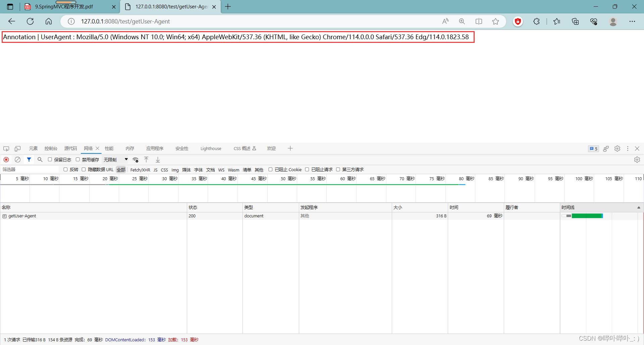The height and width of the screenshot is (345, 644).
Task: Open a new browser tab
Action: click(228, 7)
